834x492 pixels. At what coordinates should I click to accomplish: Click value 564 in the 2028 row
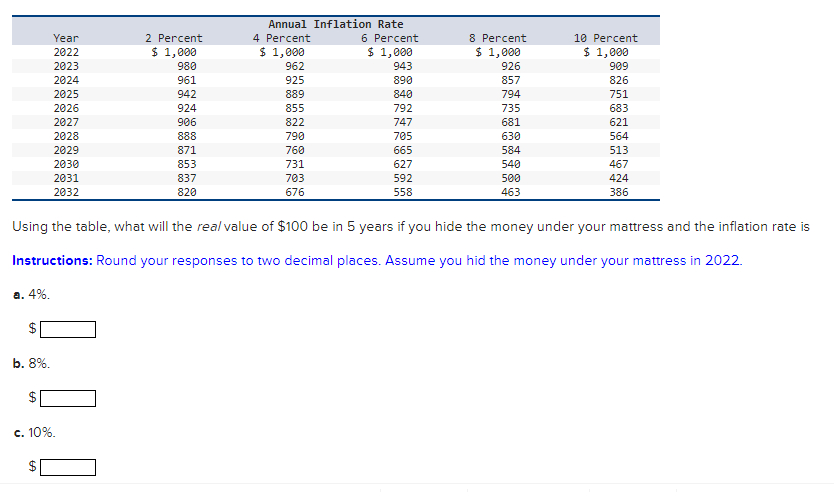pos(619,136)
